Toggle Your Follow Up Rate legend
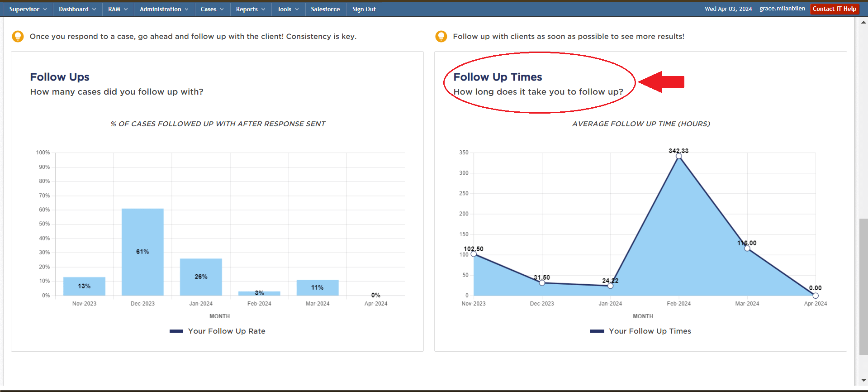The height and width of the screenshot is (392, 868). pyautogui.click(x=218, y=331)
